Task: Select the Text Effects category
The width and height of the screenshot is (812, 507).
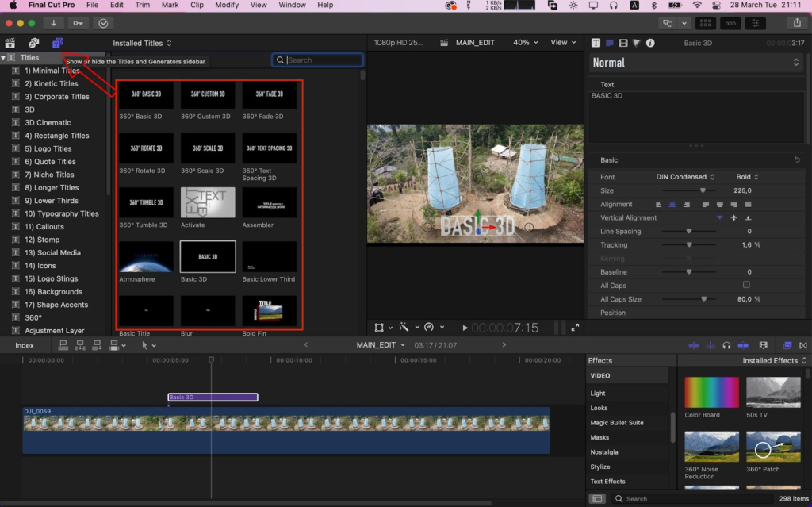Action: (607, 482)
